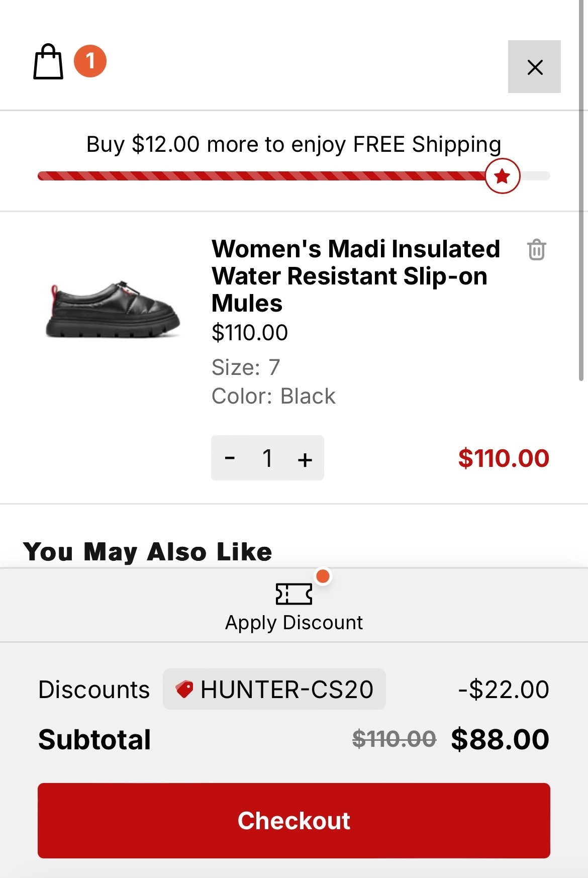Increase quantity with the plus button
Screen dimensions: 588x878
(305, 458)
